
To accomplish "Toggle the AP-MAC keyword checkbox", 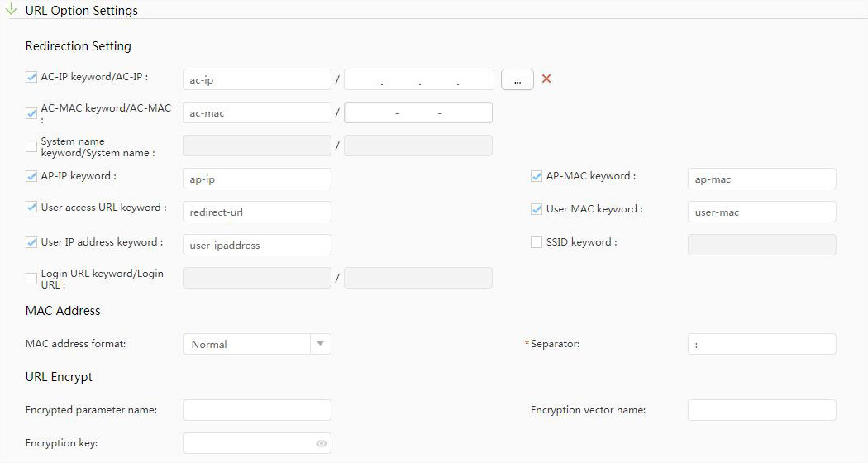I will pyautogui.click(x=537, y=176).
